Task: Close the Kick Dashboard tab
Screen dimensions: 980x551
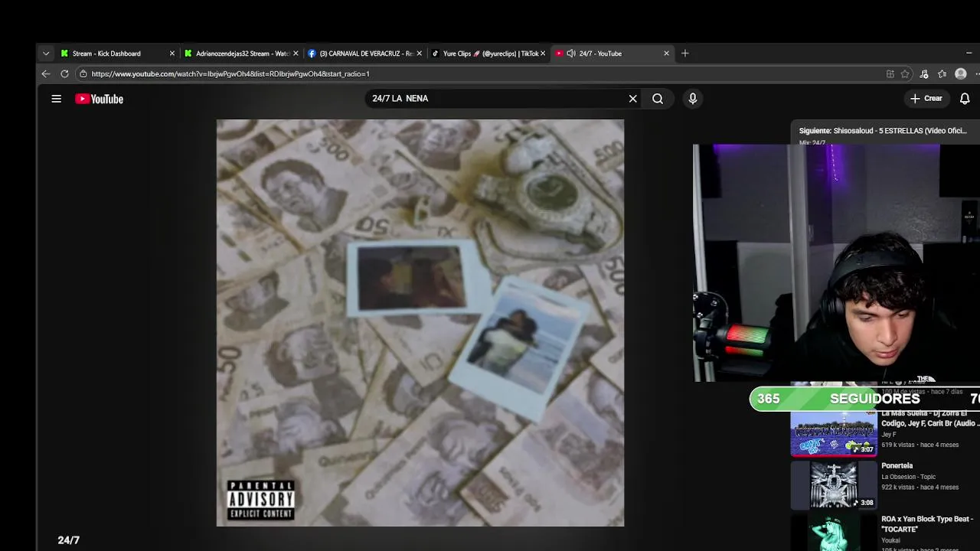Action: click(x=172, y=54)
